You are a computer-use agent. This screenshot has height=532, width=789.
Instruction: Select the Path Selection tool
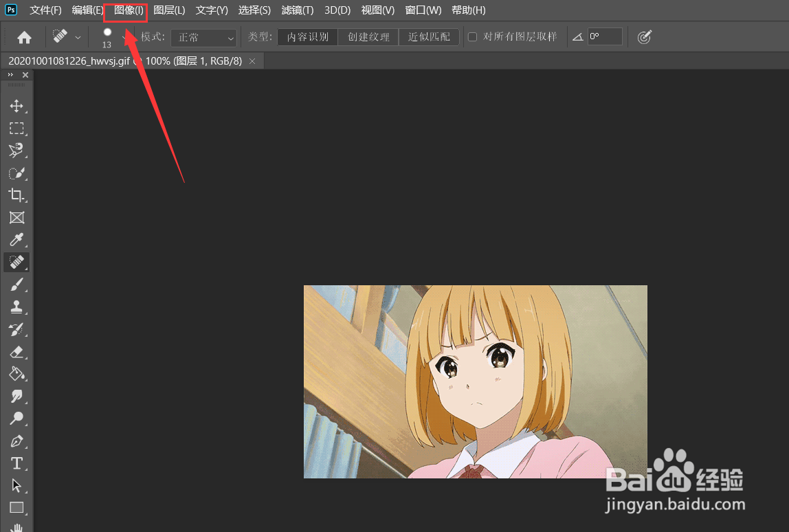(16, 485)
